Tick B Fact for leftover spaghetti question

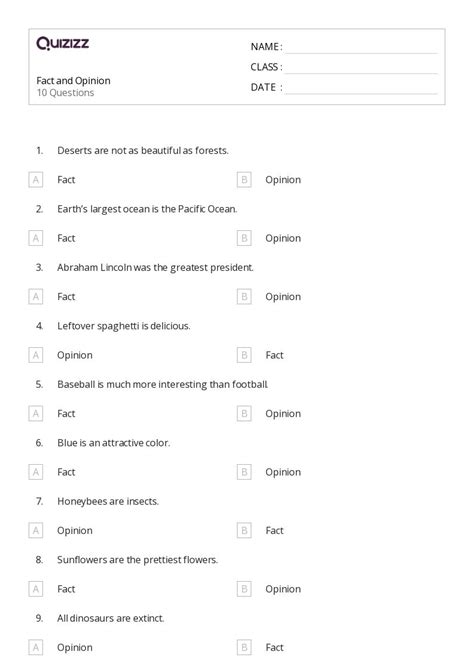[244, 356]
